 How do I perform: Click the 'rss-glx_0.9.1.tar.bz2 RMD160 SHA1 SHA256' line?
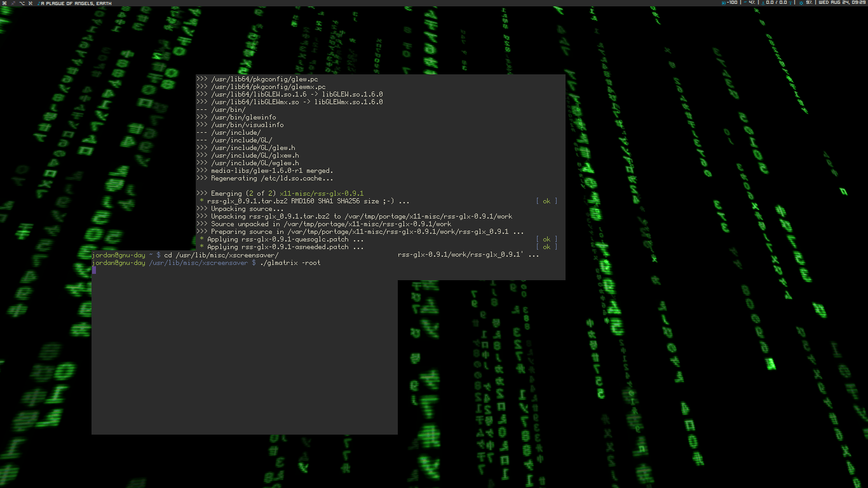pos(304,201)
